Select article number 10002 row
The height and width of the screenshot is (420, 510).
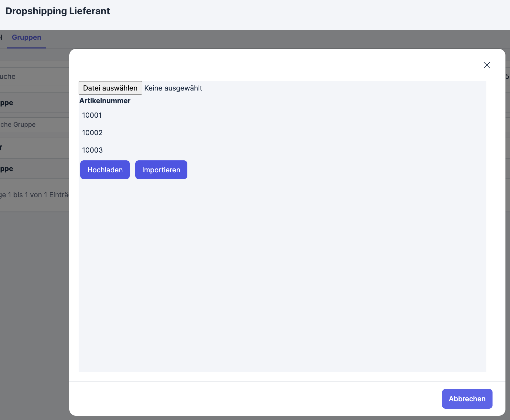pyautogui.click(x=92, y=133)
